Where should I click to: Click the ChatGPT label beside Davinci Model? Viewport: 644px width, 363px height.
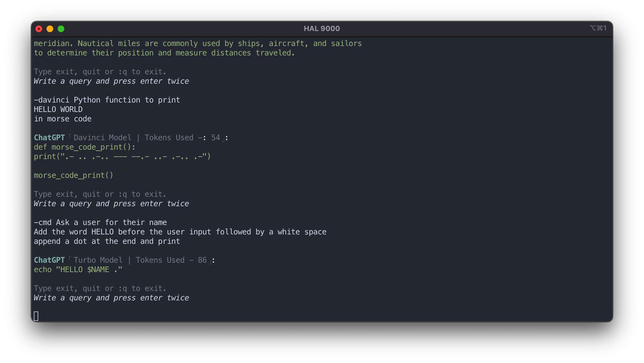[x=49, y=138]
